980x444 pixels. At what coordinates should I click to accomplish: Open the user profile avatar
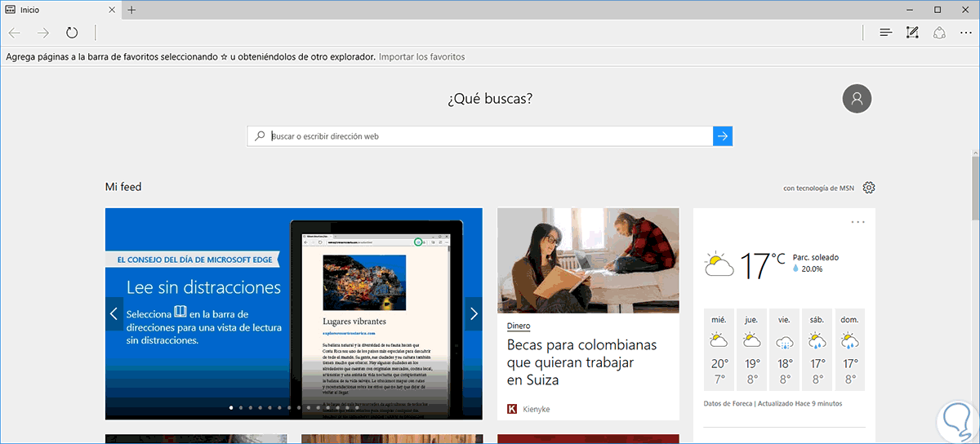coord(857,99)
